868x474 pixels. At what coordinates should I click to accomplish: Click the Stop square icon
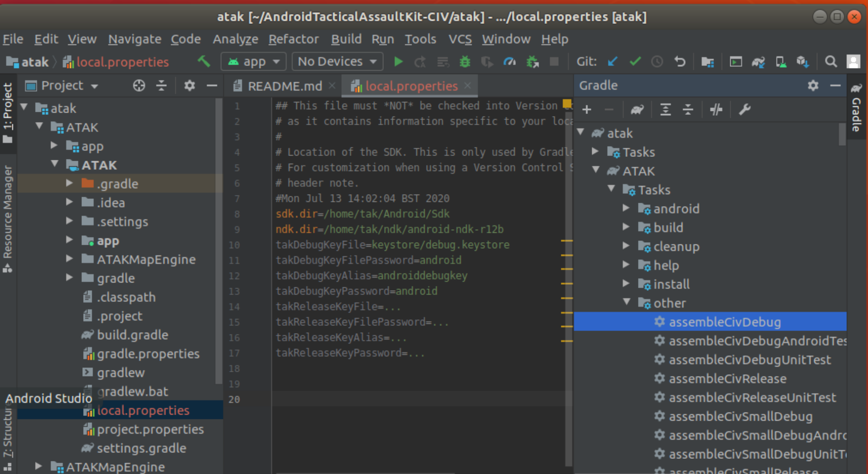coord(554,62)
